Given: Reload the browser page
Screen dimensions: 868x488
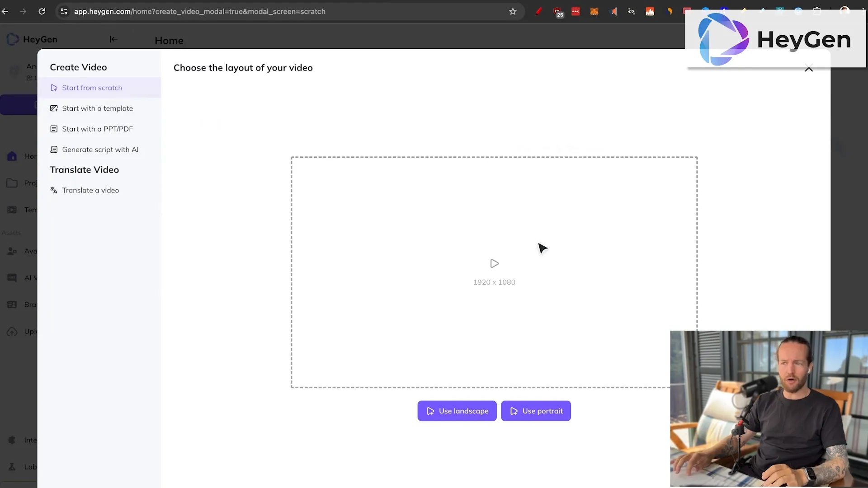Looking at the screenshot, I should click(42, 11).
